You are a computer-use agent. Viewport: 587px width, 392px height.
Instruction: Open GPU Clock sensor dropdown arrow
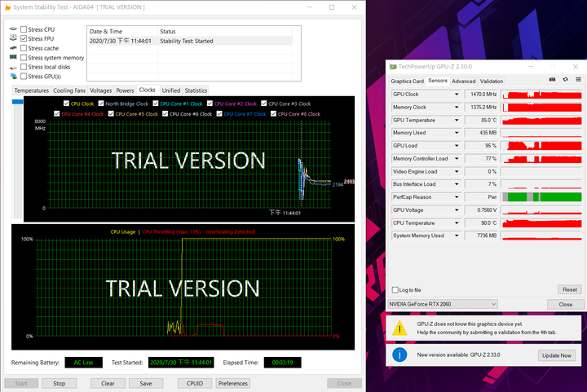pyautogui.click(x=457, y=95)
